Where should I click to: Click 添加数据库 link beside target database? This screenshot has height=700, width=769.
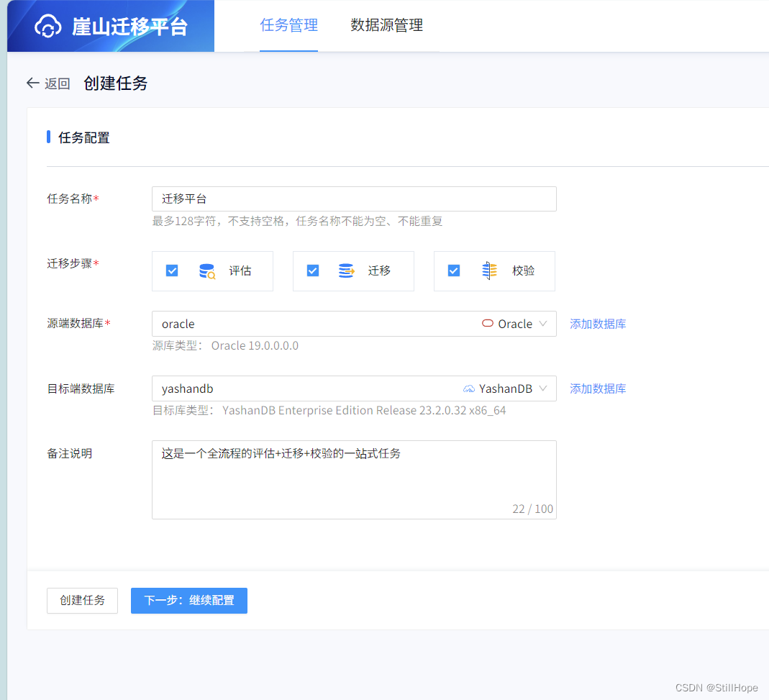[598, 388]
